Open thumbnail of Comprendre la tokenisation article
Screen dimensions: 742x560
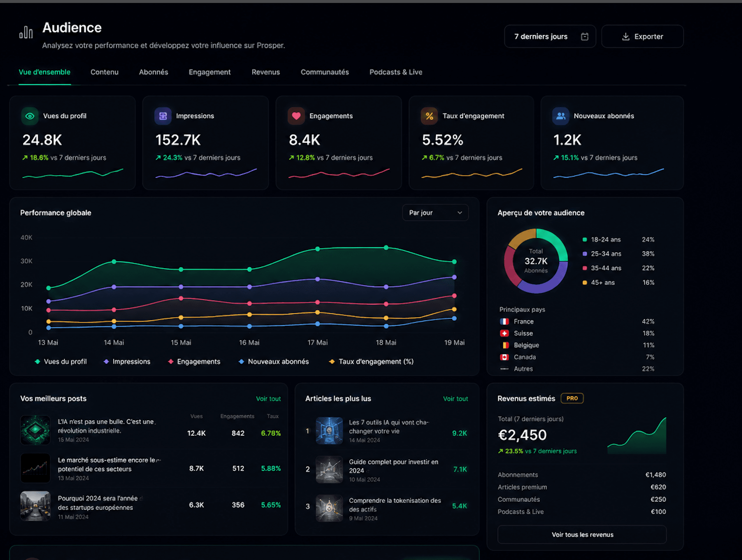point(329,508)
